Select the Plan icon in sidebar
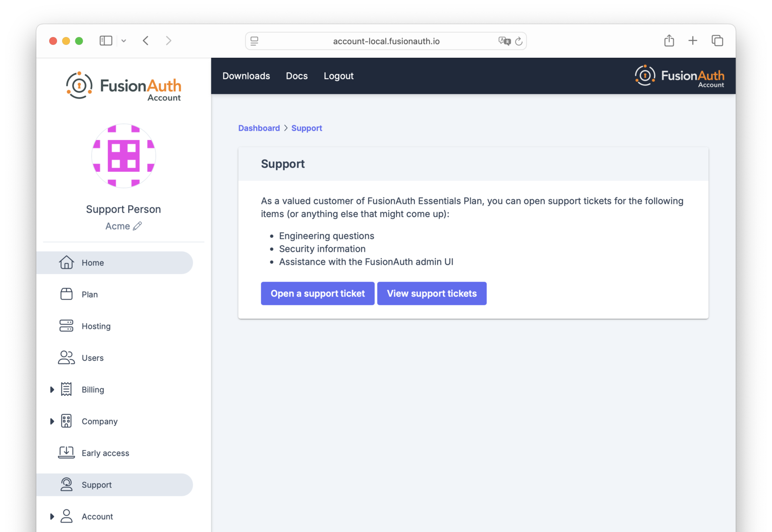This screenshot has height=532, width=772. [x=66, y=294]
